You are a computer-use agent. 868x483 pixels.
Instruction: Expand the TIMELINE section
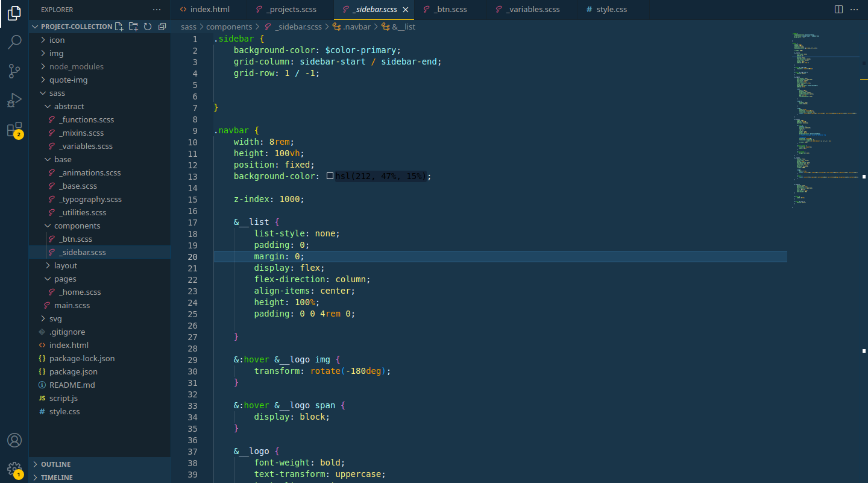(99, 477)
